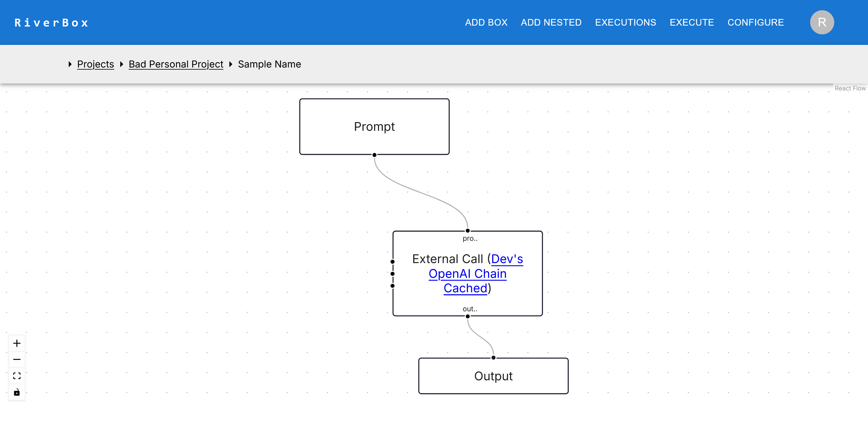Open the Add Box menu item
The image size is (868, 446).
click(486, 22)
